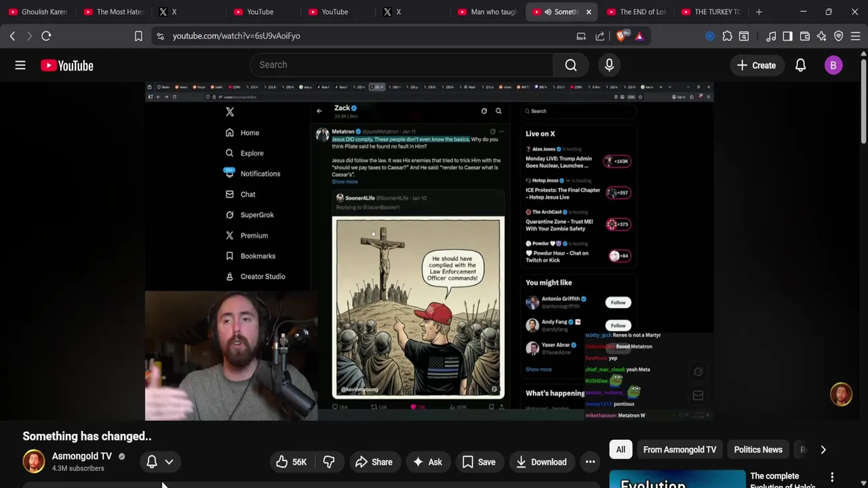Click the Create button
The image size is (868, 488).
[x=756, y=65]
